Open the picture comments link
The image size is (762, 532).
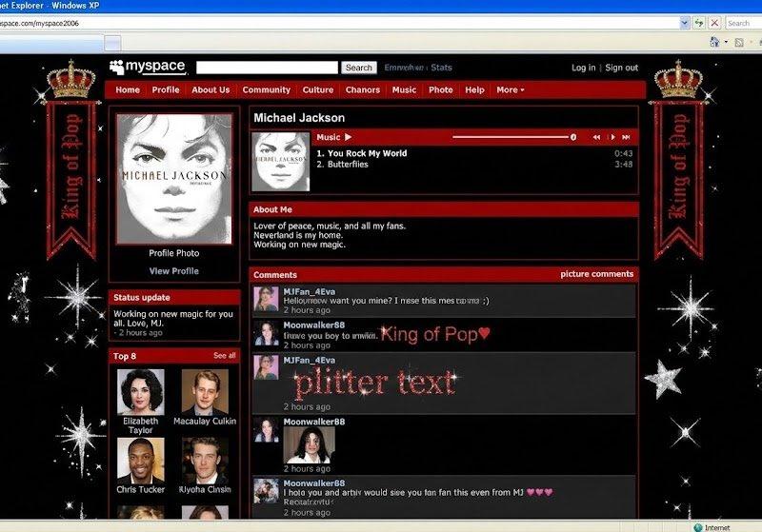(x=597, y=274)
